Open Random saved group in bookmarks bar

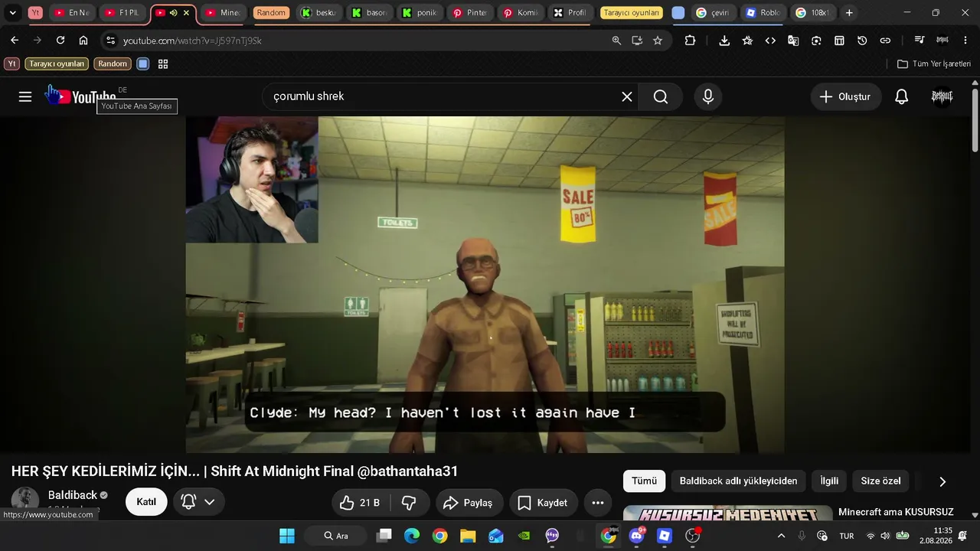pyautogui.click(x=113, y=64)
